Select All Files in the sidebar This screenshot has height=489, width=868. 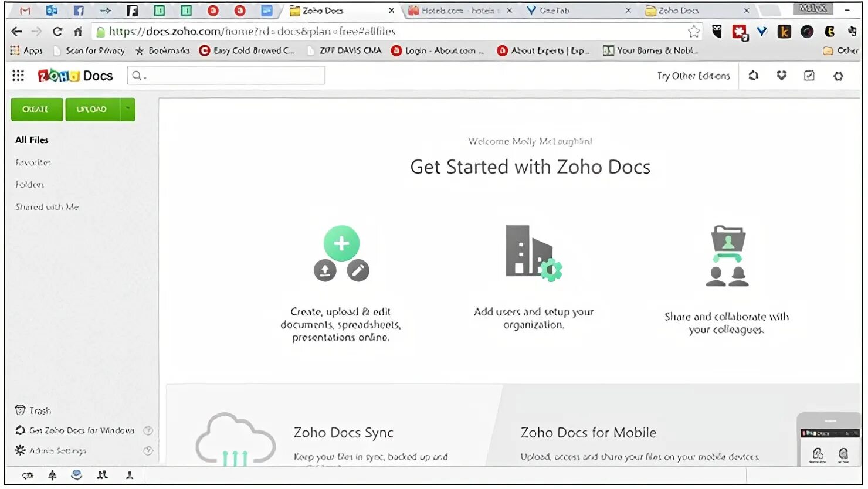pos(32,140)
